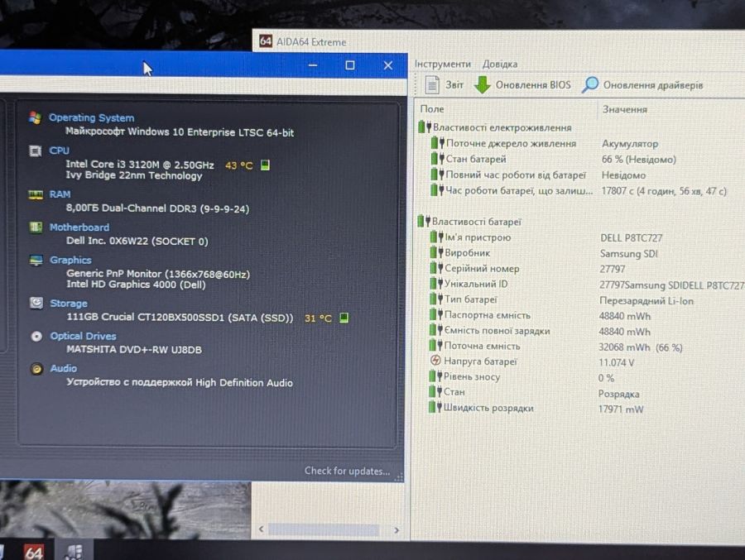Open the Audio section link
This screenshot has height=560, width=745.
[64, 369]
